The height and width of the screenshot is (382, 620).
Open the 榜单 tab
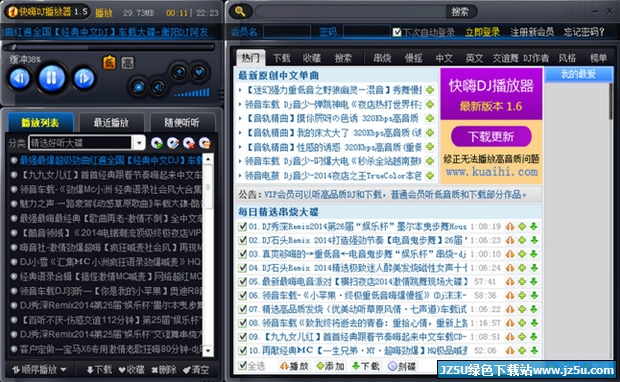click(598, 59)
